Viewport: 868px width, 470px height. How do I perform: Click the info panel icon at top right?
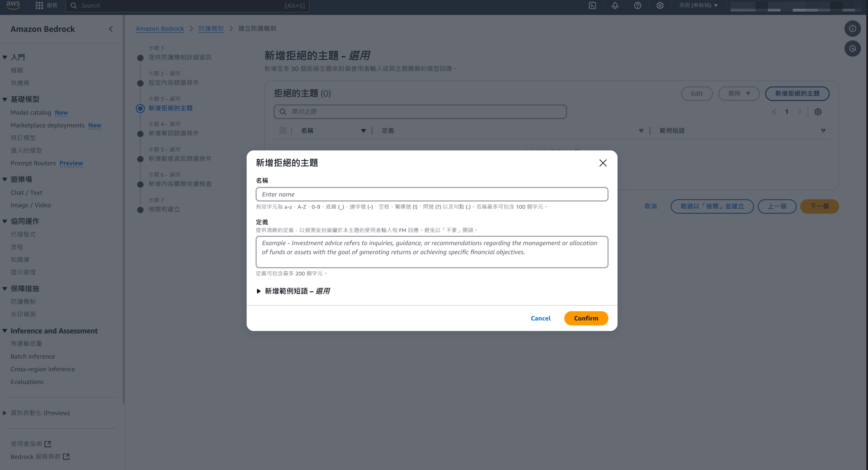tap(852, 29)
